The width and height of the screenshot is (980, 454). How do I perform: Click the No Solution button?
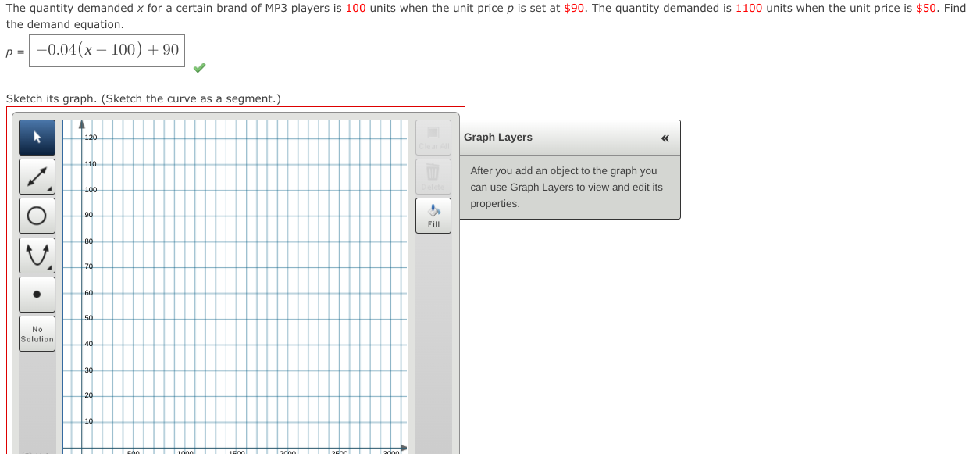pyautogui.click(x=37, y=333)
